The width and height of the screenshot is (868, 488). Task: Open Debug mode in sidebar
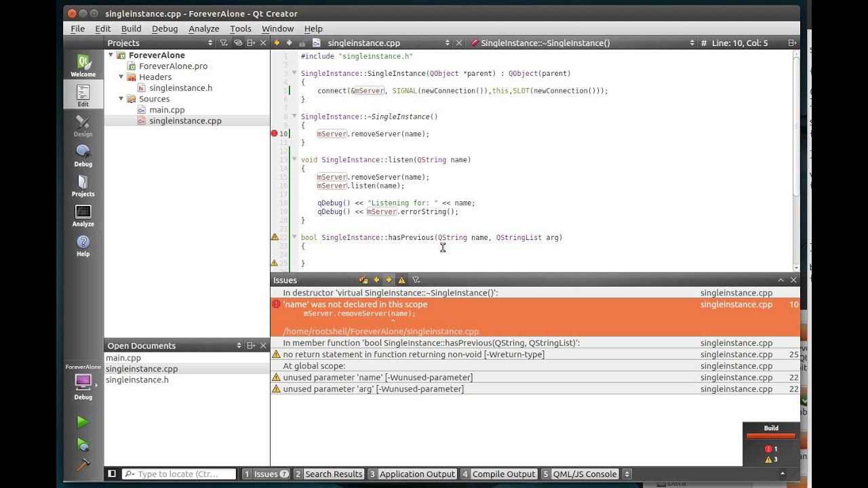pos(83,156)
